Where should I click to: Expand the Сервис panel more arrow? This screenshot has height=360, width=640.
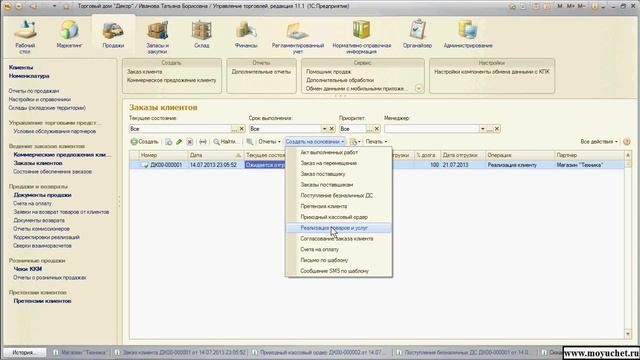point(419,89)
